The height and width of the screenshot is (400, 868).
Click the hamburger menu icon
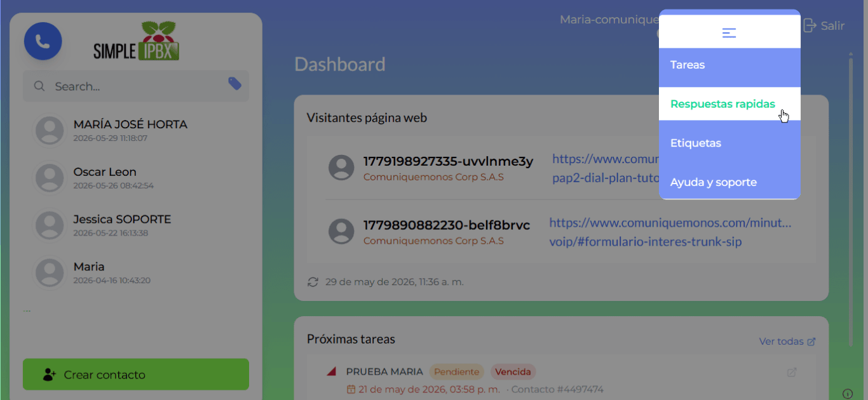(729, 33)
